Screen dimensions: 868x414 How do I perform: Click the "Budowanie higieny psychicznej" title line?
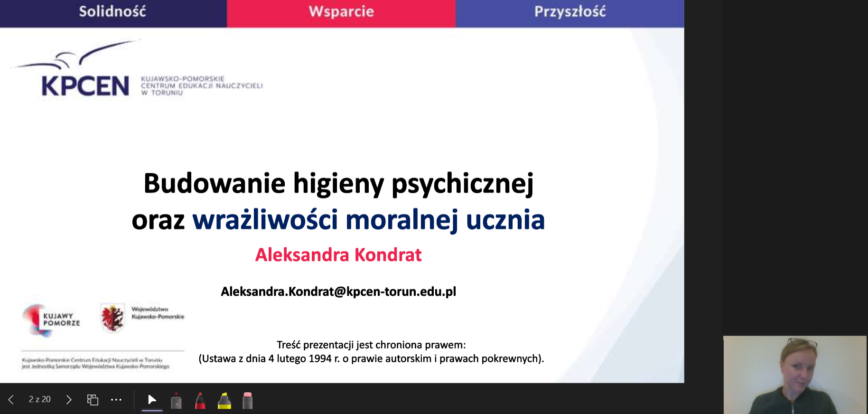[338, 184]
